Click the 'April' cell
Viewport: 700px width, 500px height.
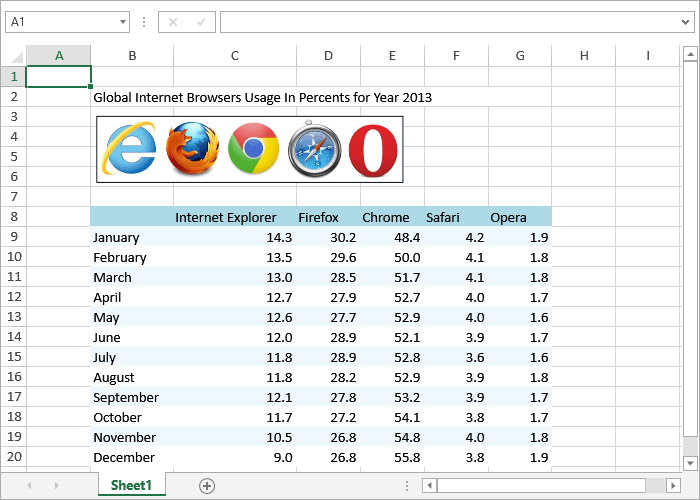(x=132, y=297)
